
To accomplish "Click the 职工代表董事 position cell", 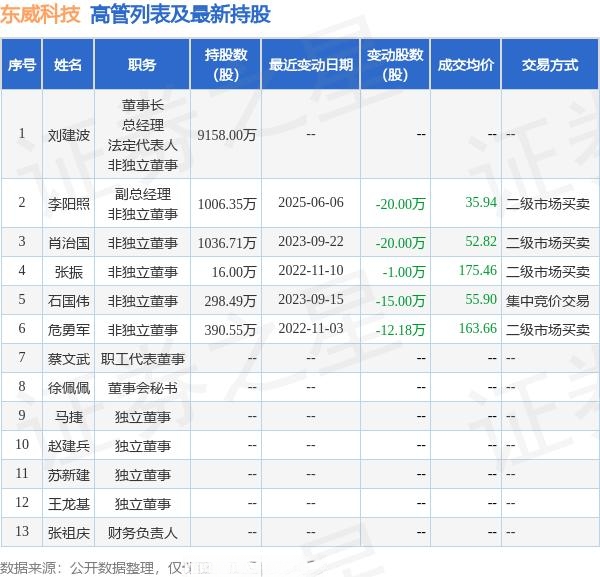I will [143, 359].
